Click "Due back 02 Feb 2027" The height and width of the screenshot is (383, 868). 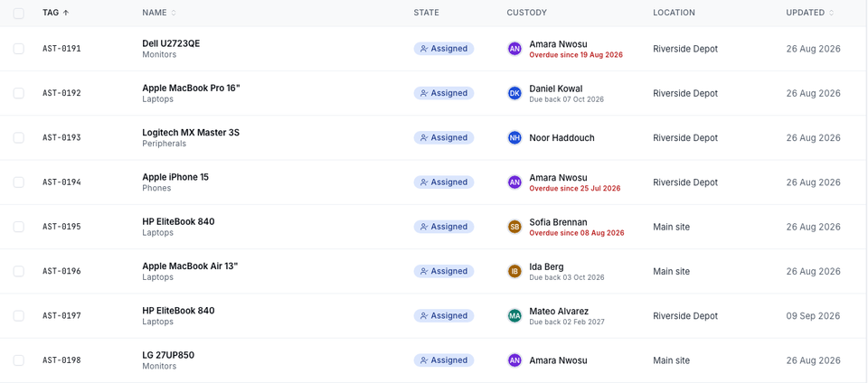(x=567, y=322)
